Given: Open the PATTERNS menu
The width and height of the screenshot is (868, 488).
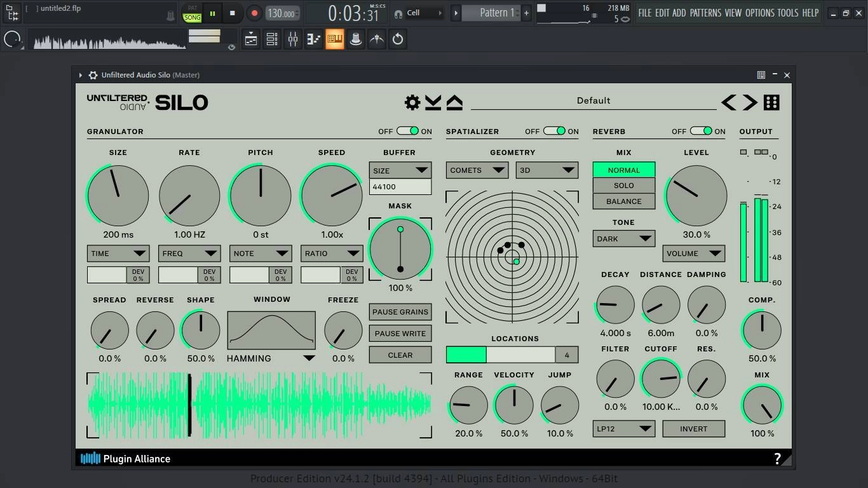Looking at the screenshot, I should click(705, 13).
